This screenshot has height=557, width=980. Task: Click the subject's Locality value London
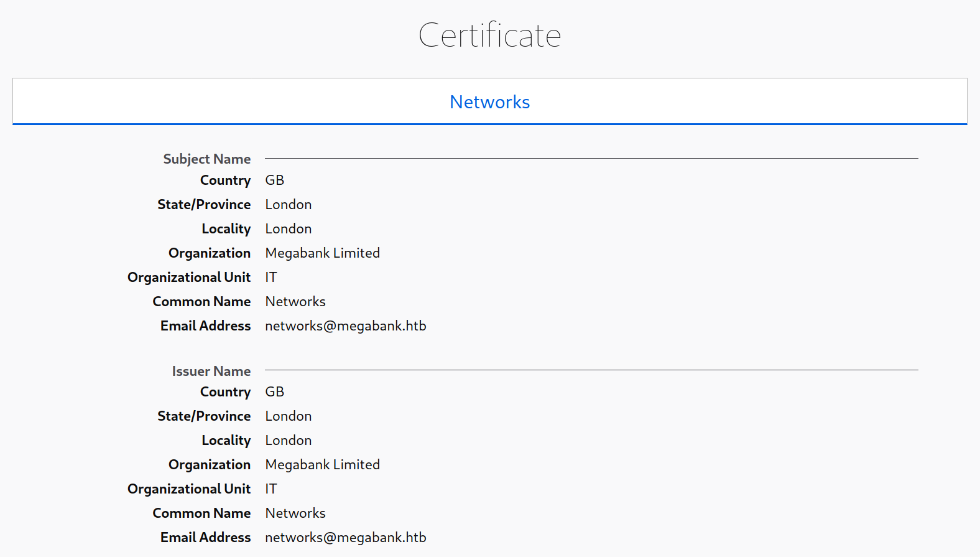(288, 229)
